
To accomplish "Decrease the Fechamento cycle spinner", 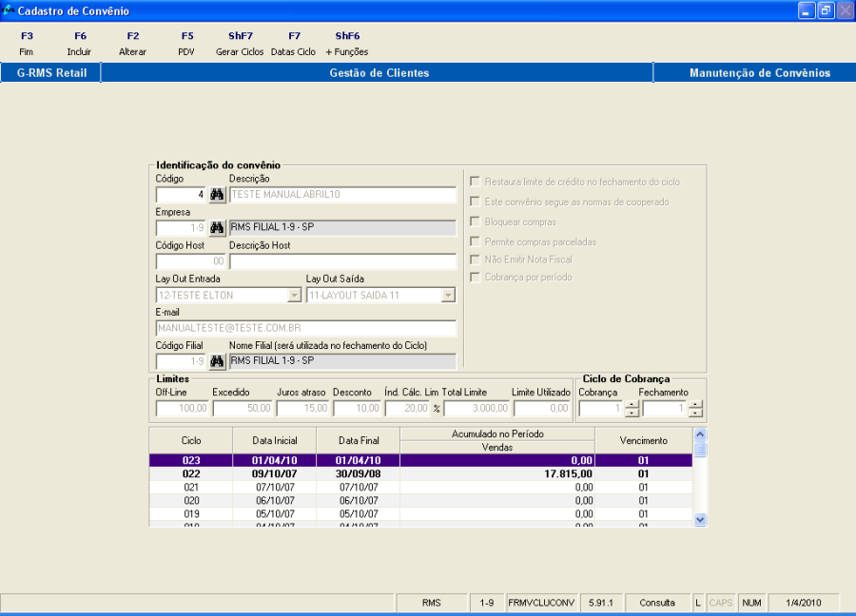I will point(695,413).
